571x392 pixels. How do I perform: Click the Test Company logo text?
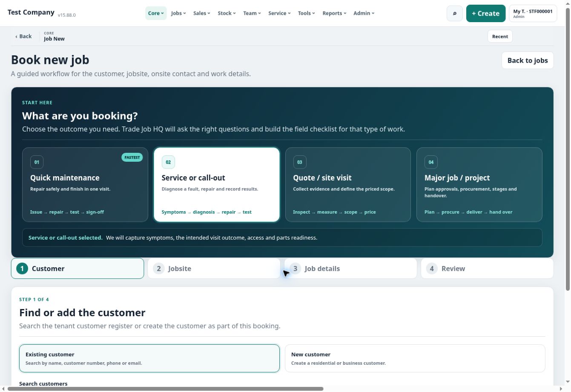pyautogui.click(x=31, y=12)
